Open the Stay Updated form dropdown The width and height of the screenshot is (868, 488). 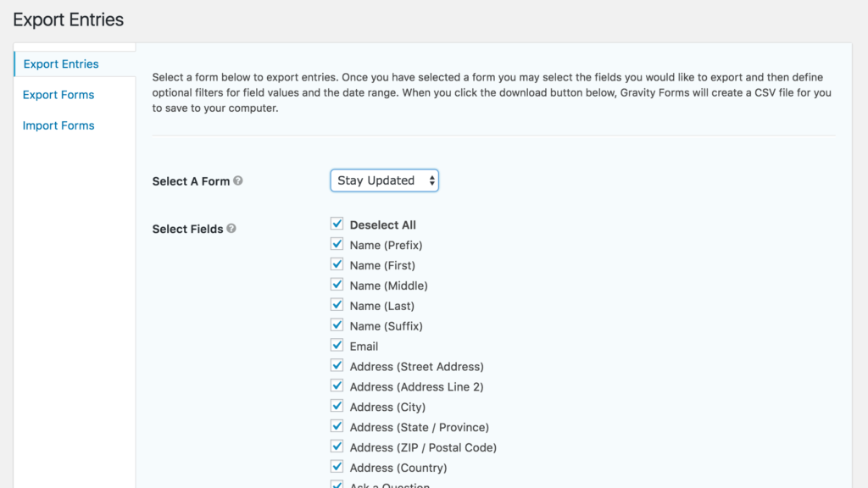pyautogui.click(x=384, y=180)
